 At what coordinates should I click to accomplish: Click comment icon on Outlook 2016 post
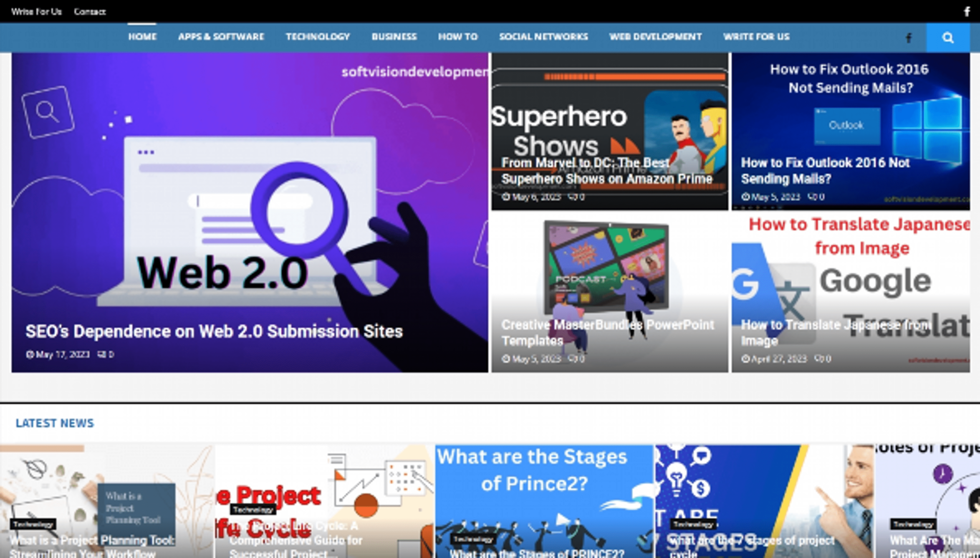point(812,197)
